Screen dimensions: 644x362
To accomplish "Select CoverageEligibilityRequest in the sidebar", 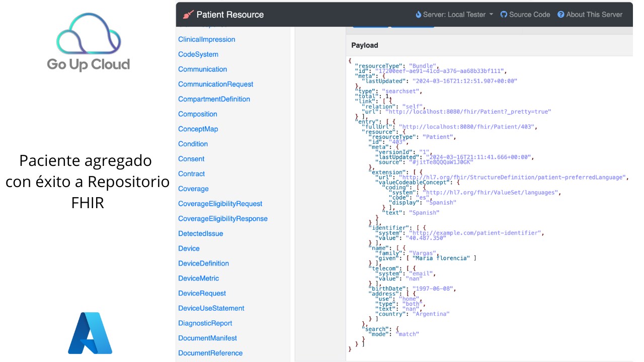I will click(x=220, y=204).
